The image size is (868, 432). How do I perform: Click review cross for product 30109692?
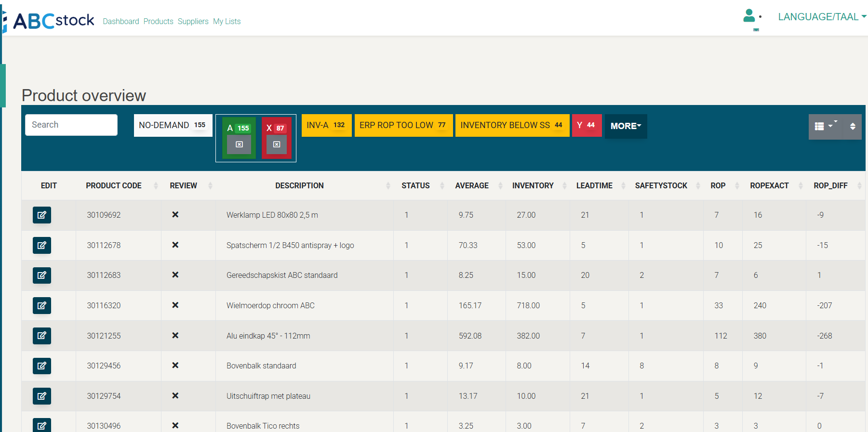tap(175, 215)
